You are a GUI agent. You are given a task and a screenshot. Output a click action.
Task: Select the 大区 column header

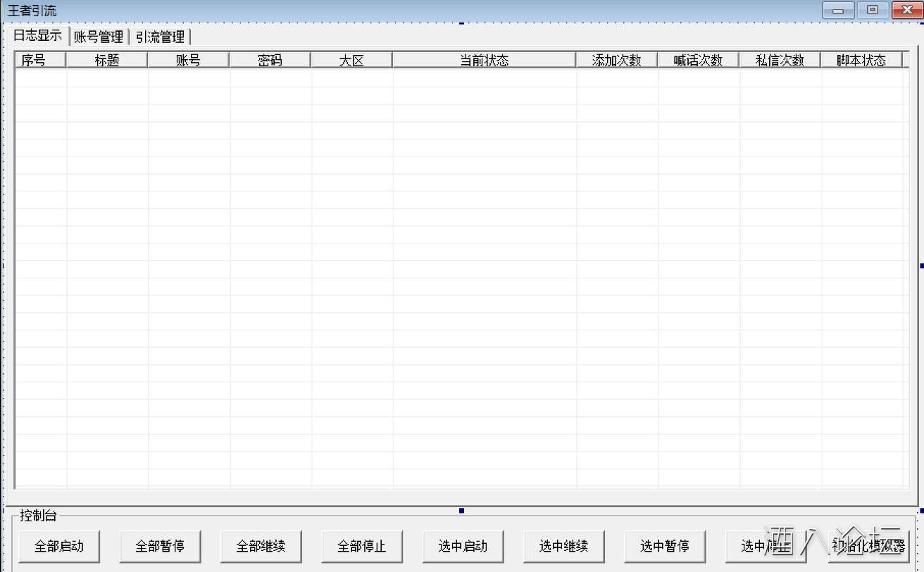point(352,61)
